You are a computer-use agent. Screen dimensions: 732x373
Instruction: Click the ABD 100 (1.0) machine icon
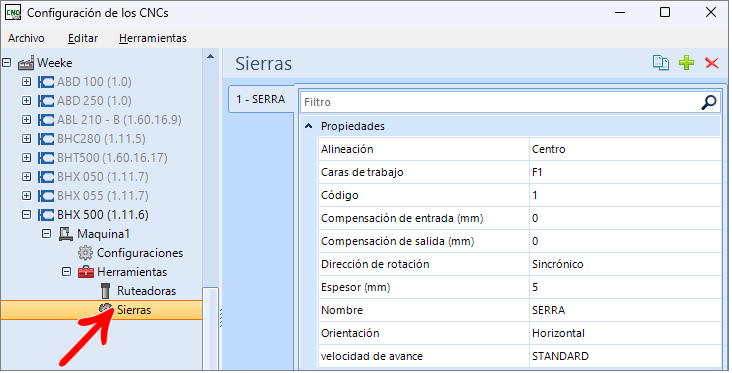coord(46,82)
